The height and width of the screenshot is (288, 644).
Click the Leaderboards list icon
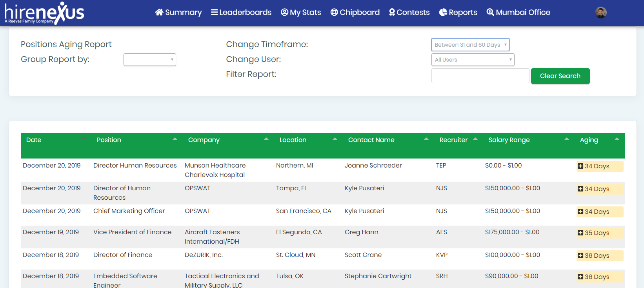point(214,12)
